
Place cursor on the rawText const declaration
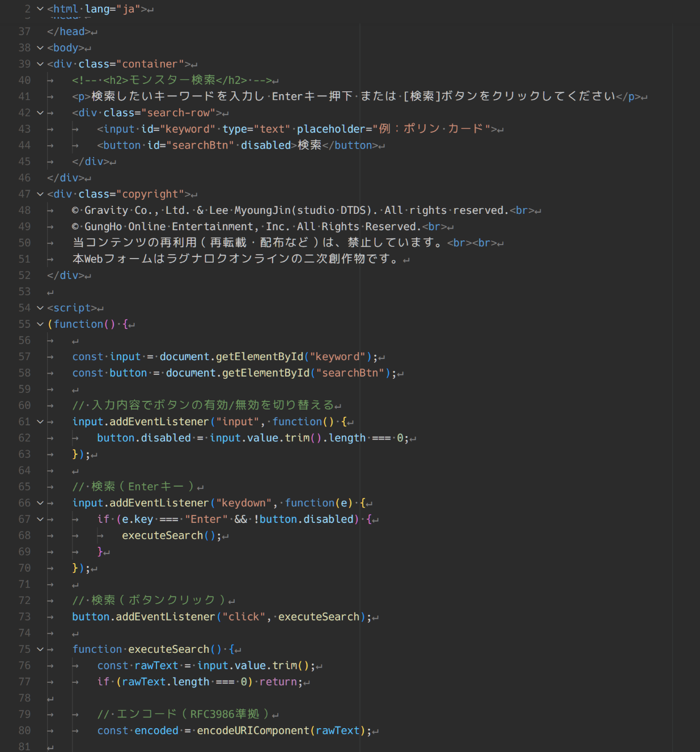(x=156, y=666)
